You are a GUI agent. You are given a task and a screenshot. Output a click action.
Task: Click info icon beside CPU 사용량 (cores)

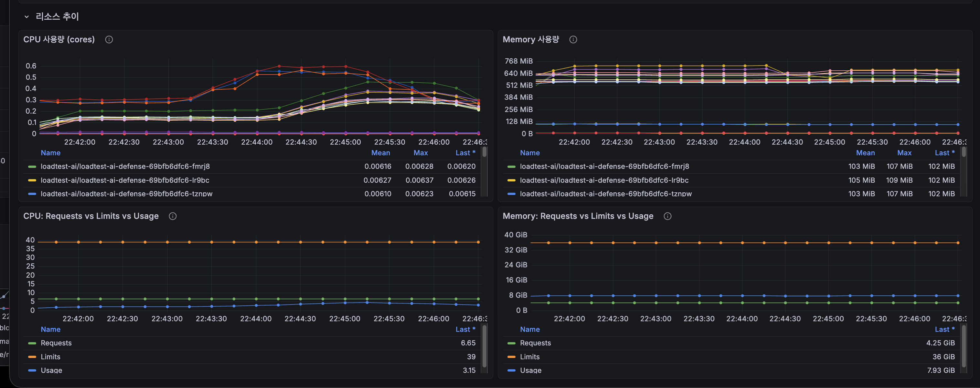109,39
